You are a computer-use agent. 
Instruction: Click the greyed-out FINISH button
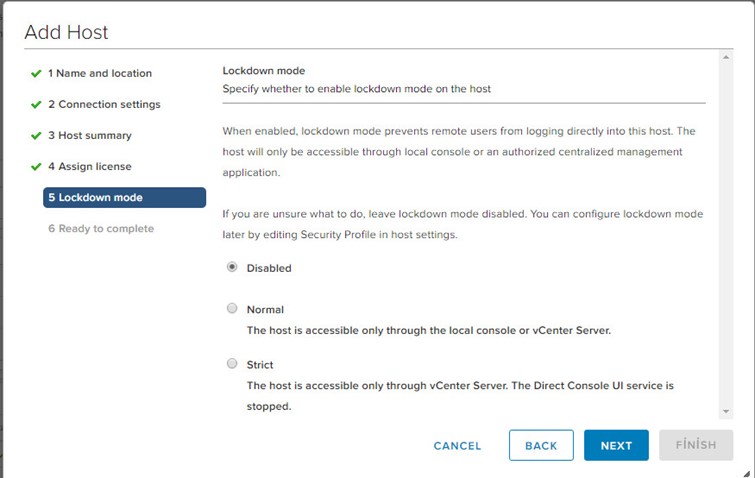click(x=696, y=445)
